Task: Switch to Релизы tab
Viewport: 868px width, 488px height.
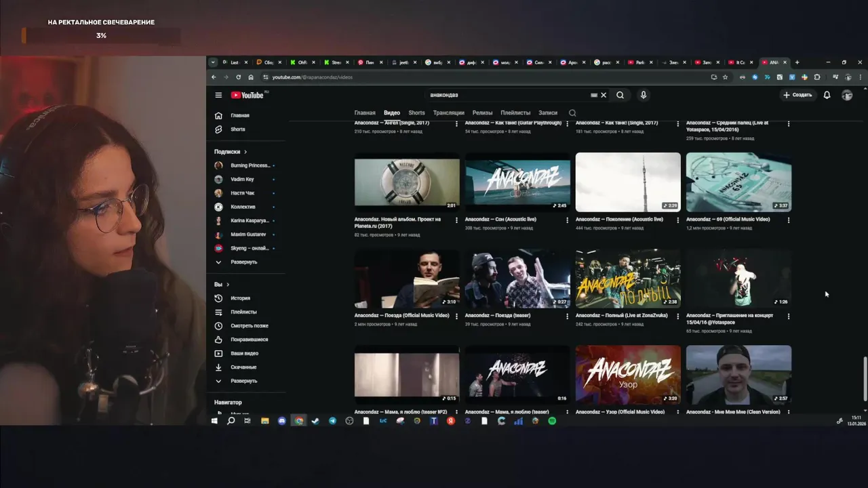Action: pos(483,113)
